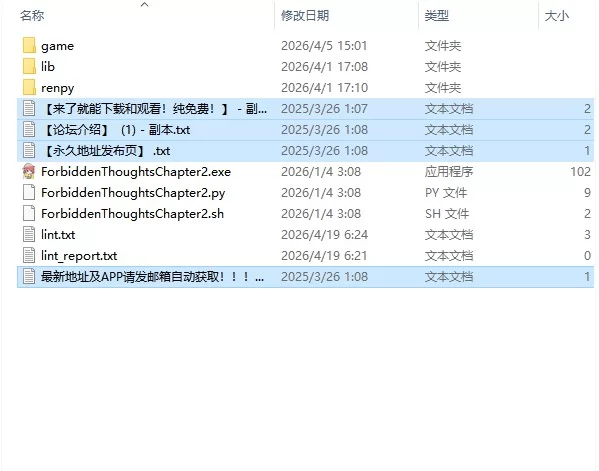Click the size value 102 of the exe
The height and width of the screenshot is (471, 599).
[580, 172]
